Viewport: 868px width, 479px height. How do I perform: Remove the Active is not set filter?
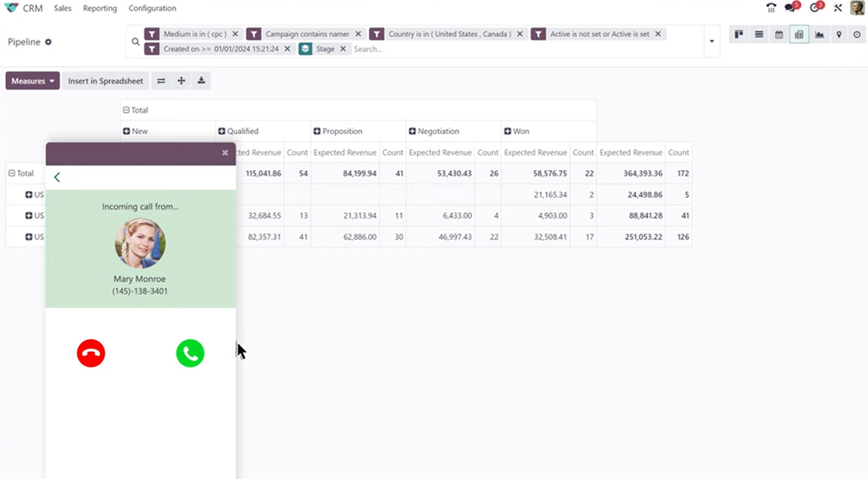658,34
